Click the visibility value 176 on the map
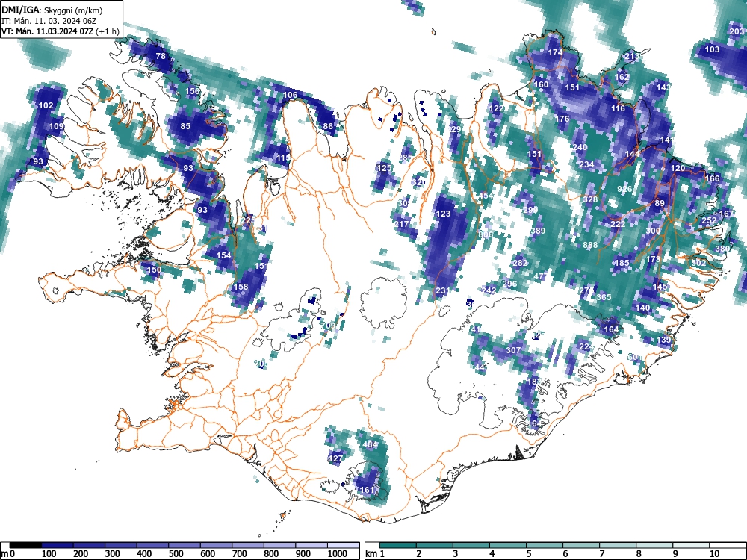 tap(562, 119)
